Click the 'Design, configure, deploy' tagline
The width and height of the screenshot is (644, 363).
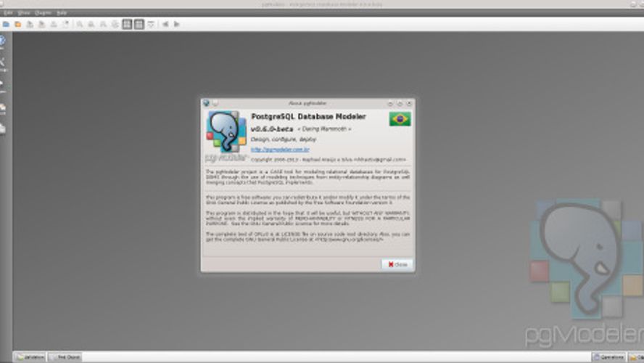click(x=284, y=139)
